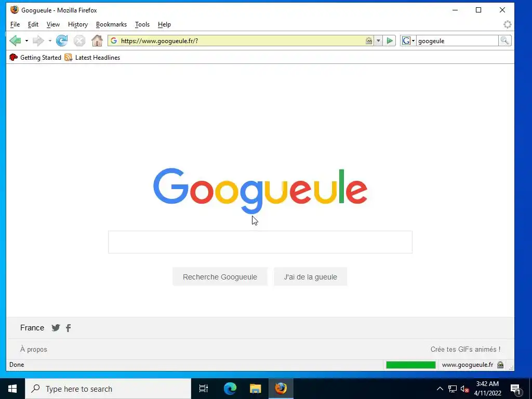The width and height of the screenshot is (532, 399).
Task: Open the File menu
Action: pyautogui.click(x=15, y=24)
